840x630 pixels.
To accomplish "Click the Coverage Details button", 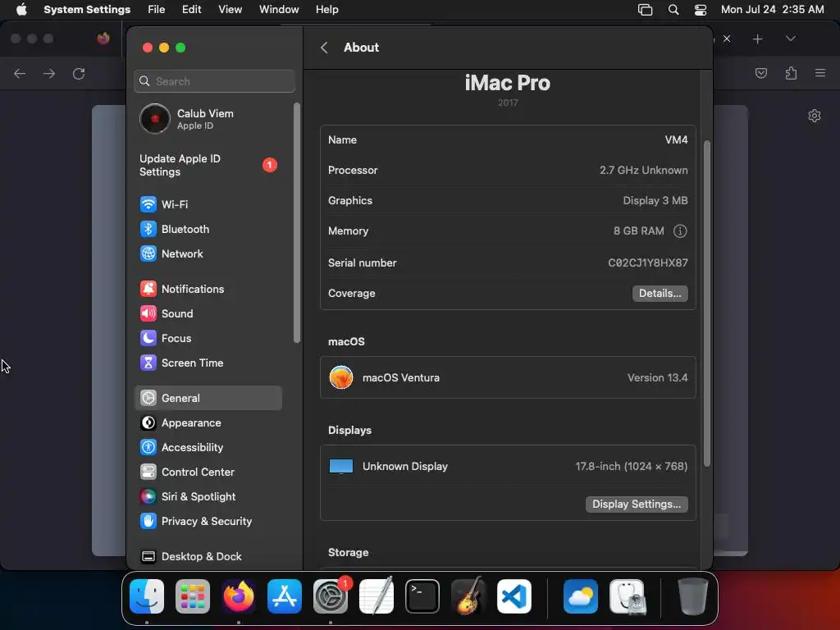I will (x=660, y=294).
